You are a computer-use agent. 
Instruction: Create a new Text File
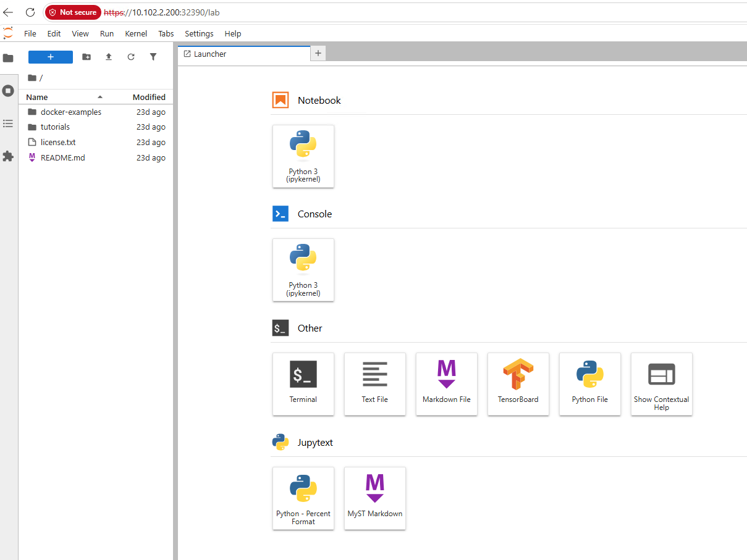click(x=375, y=384)
